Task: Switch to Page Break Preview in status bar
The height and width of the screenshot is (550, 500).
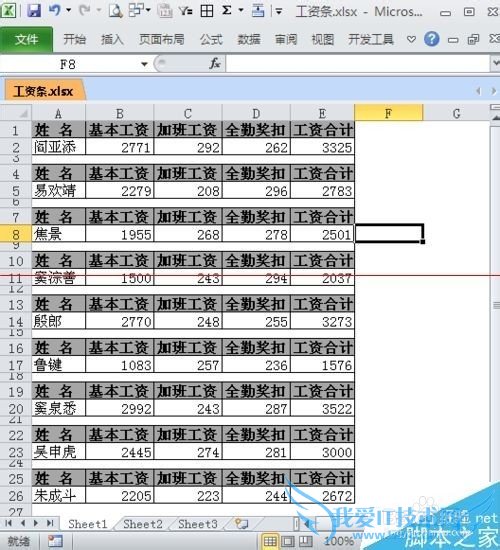Action: click(x=305, y=542)
